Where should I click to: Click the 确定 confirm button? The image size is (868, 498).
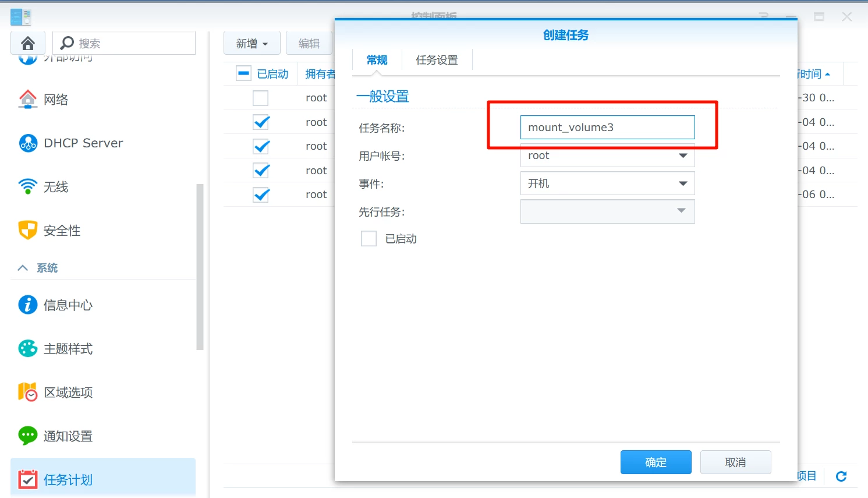tap(656, 462)
